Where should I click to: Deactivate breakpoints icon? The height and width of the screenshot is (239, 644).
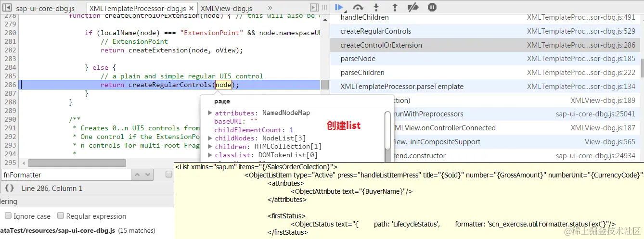pos(413,7)
